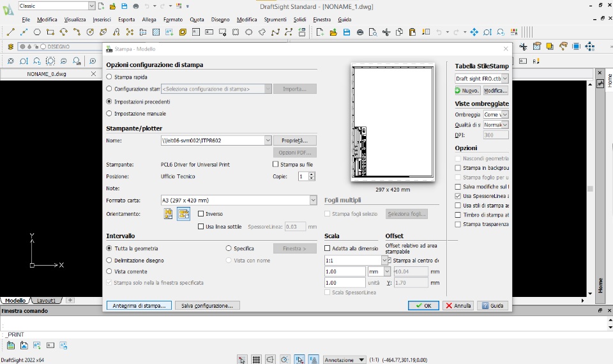
Task: Click the print preview thumbnail
Action: coord(393,122)
